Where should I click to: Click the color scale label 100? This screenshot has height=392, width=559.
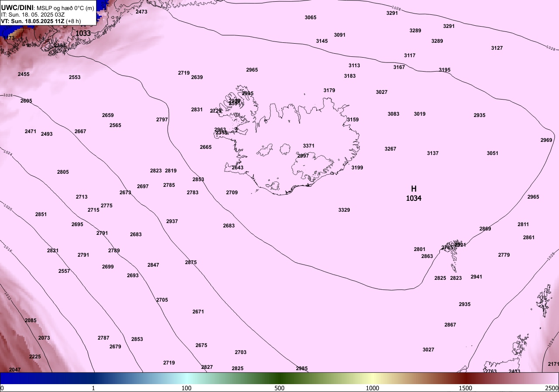pos(186,388)
